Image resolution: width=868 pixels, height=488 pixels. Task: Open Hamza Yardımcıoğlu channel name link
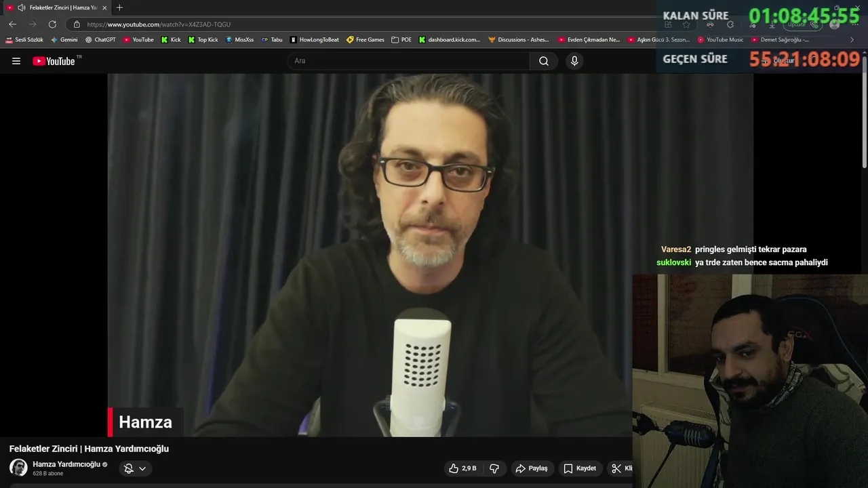click(x=66, y=464)
